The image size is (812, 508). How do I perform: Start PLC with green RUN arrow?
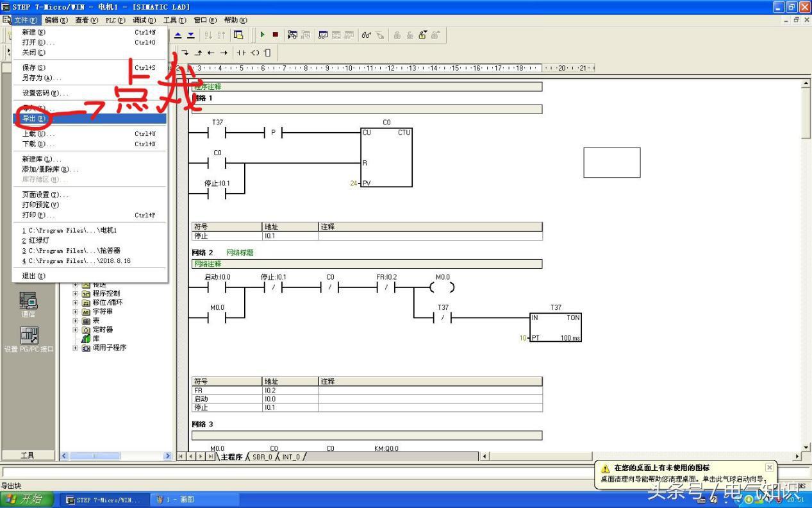pyautogui.click(x=262, y=35)
